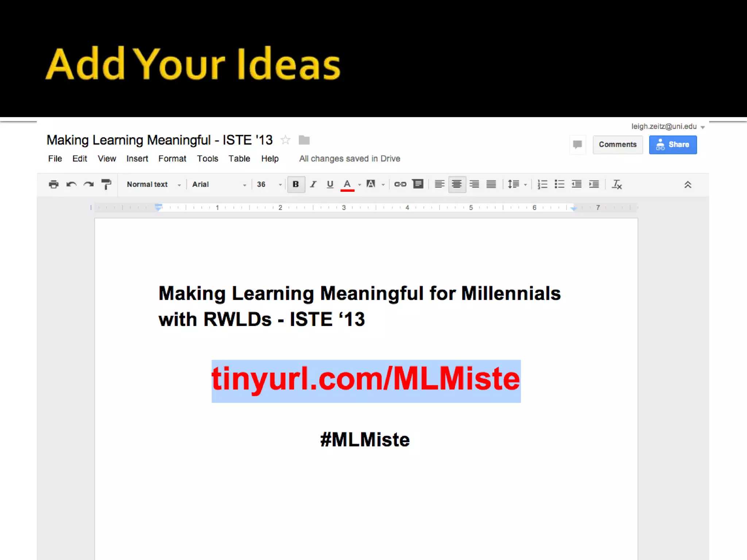Image resolution: width=747 pixels, height=560 pixels.
Task: Open the Insert menu
Action: click(x=137, y=159)
